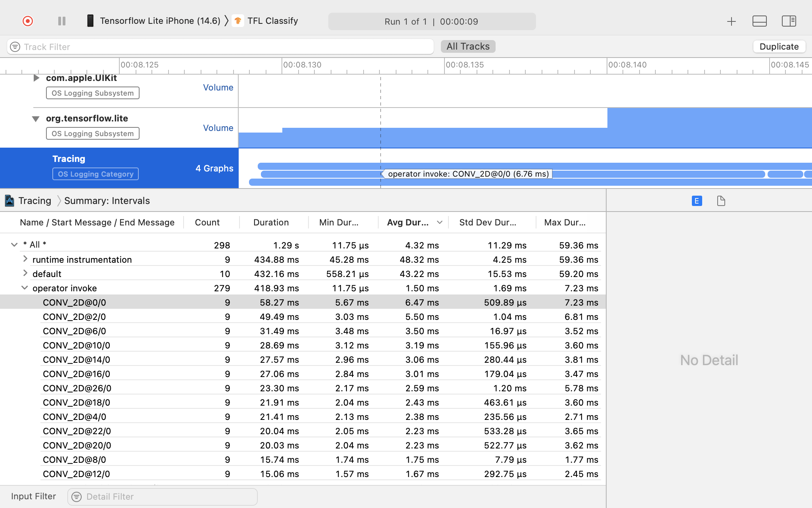Click the Avg Duration column header to sort
The height and width of the screenshot is (508, 812).
(x=409, y=222)
